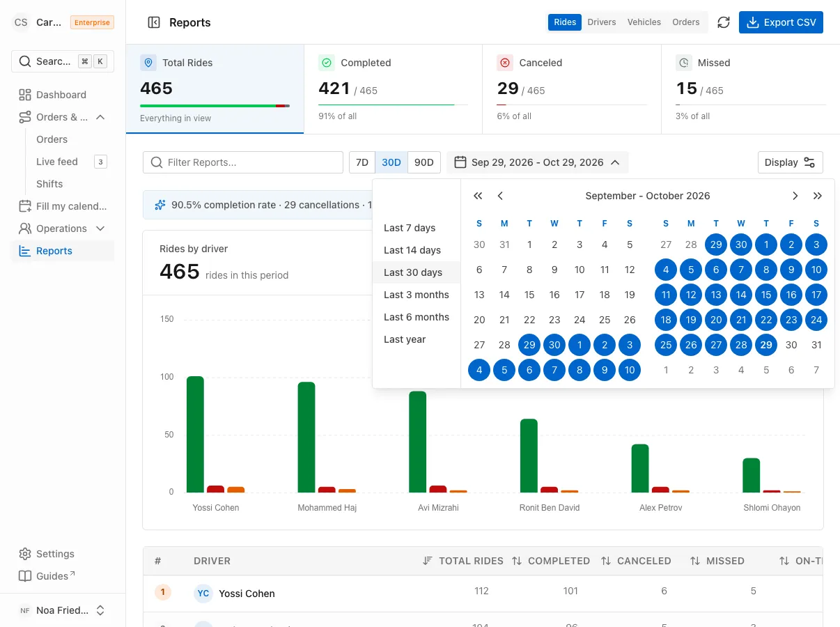
Task: Sort by Canceled column
Action: point(636,561)
